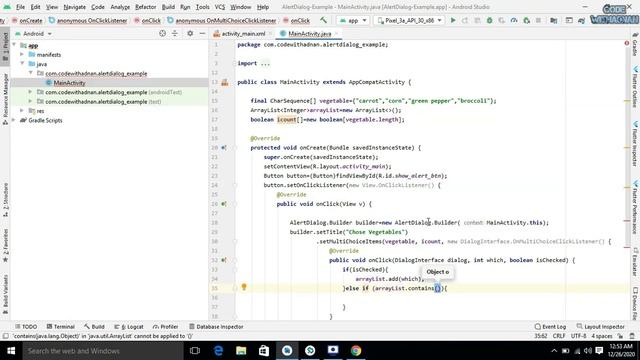Open the File menu
This screenshot has height=360, width=640.
click(20, 7)
